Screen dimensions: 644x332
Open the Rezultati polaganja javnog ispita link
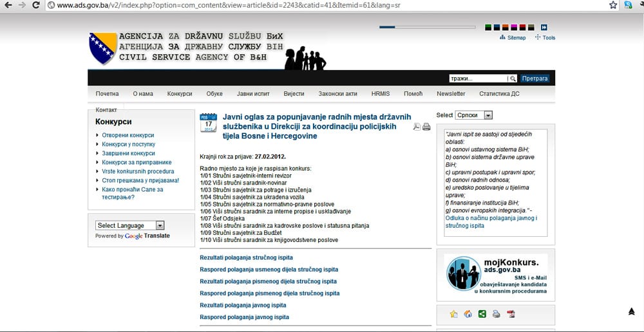click(x=243, y=305)
